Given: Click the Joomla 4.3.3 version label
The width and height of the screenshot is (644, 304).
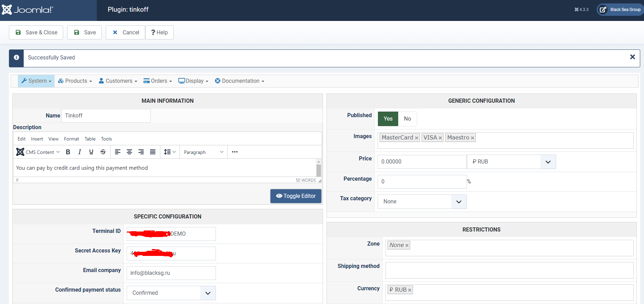Looking at the screenshot, I should coord(582,10).
